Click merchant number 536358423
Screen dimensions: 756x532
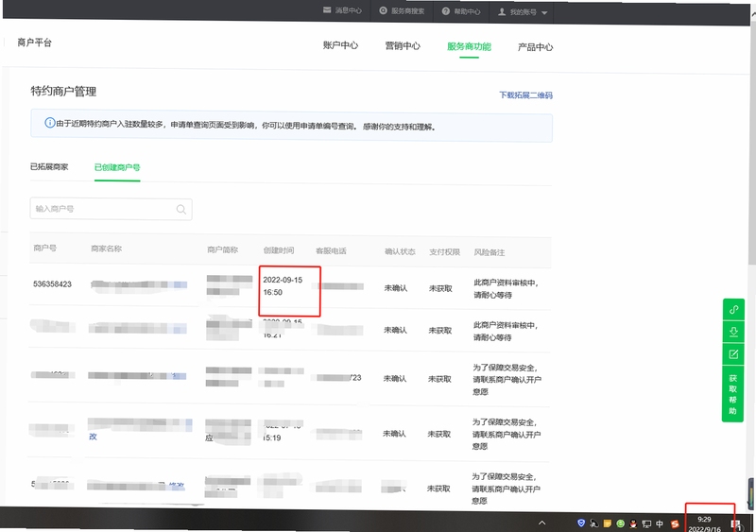(52, 284)
